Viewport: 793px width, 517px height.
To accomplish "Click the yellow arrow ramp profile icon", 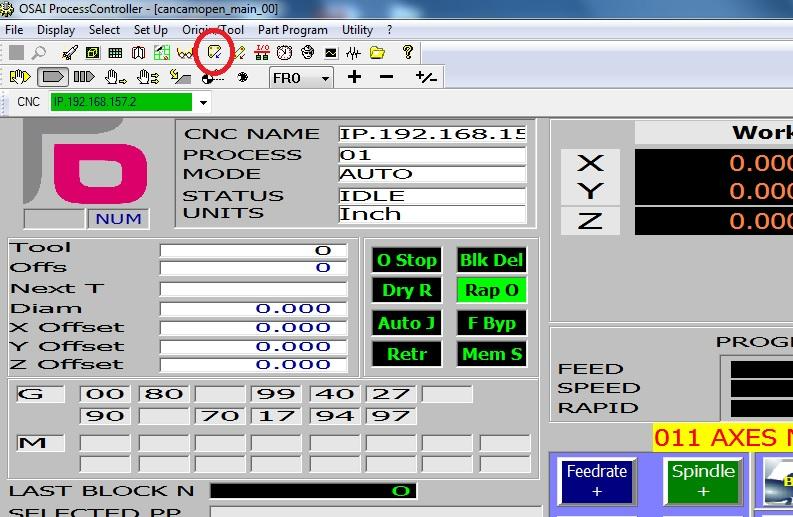I will tap(180, 77).
